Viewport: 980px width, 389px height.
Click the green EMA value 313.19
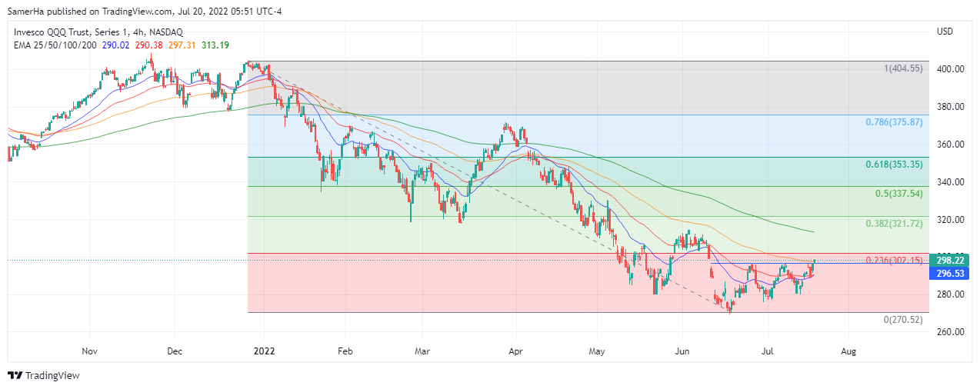pos(215,45)
